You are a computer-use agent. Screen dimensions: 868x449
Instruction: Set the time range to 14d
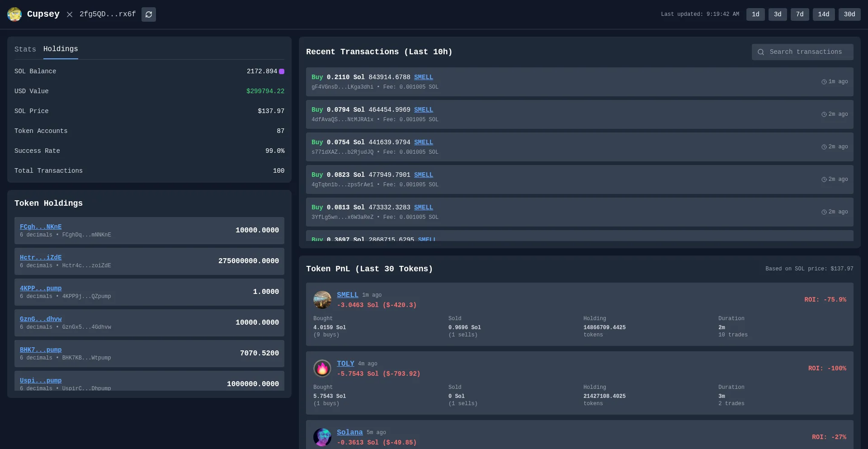tap(823, 14)
